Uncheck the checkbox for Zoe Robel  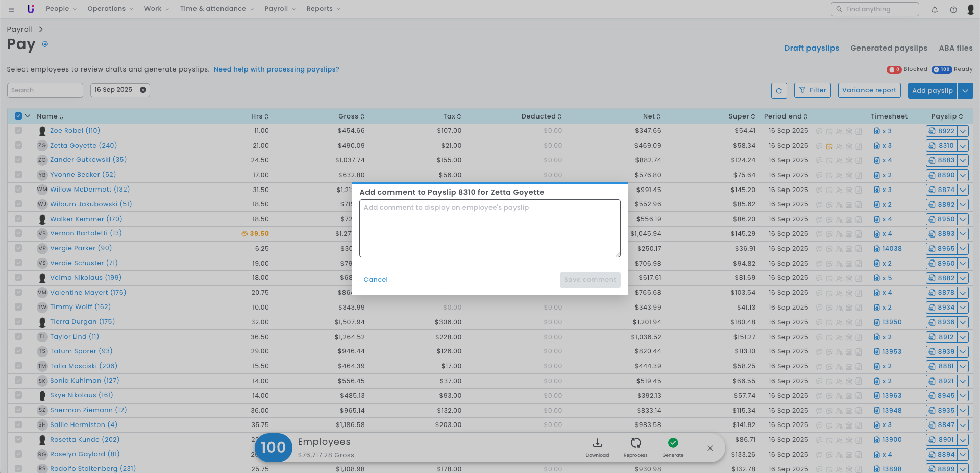[x=18, y=131]
